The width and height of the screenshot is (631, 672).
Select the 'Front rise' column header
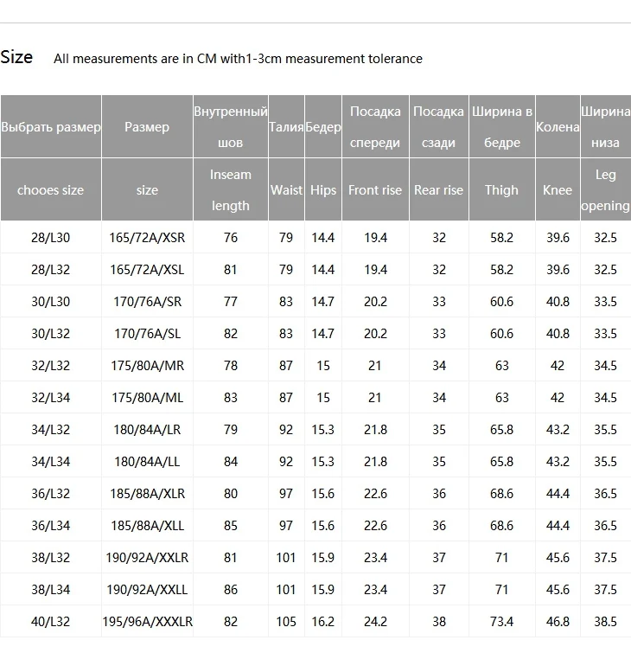[375, 190]
